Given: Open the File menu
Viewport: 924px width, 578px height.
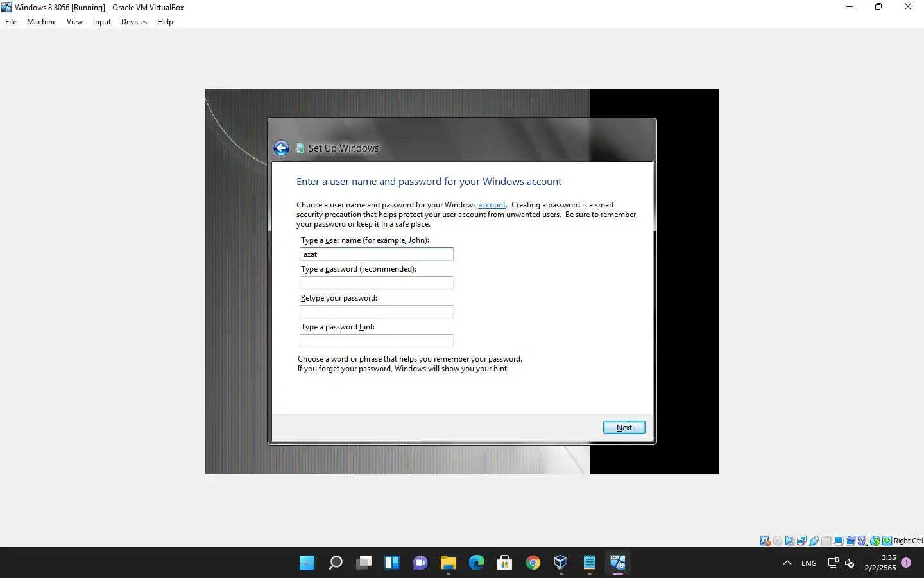Looking at the screenshot, I should (x=11, y=22).
